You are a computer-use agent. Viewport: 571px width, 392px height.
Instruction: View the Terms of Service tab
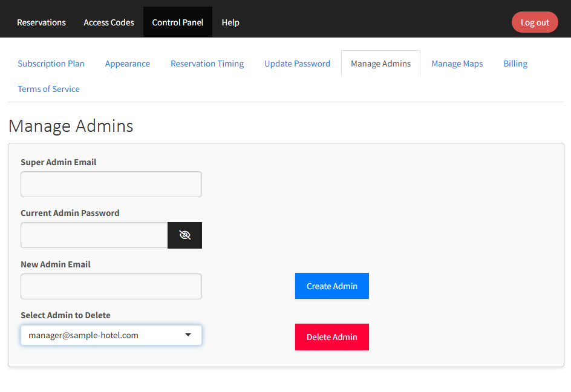coord(48,89)
